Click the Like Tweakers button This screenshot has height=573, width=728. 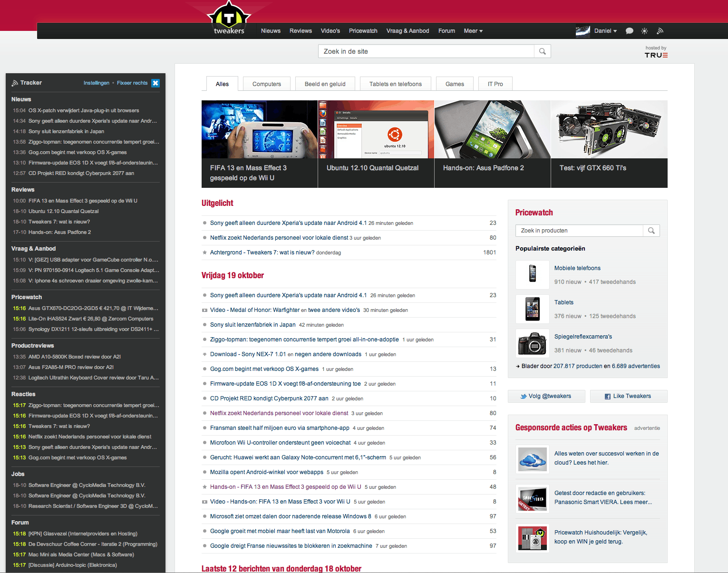[x=629, y=396]
